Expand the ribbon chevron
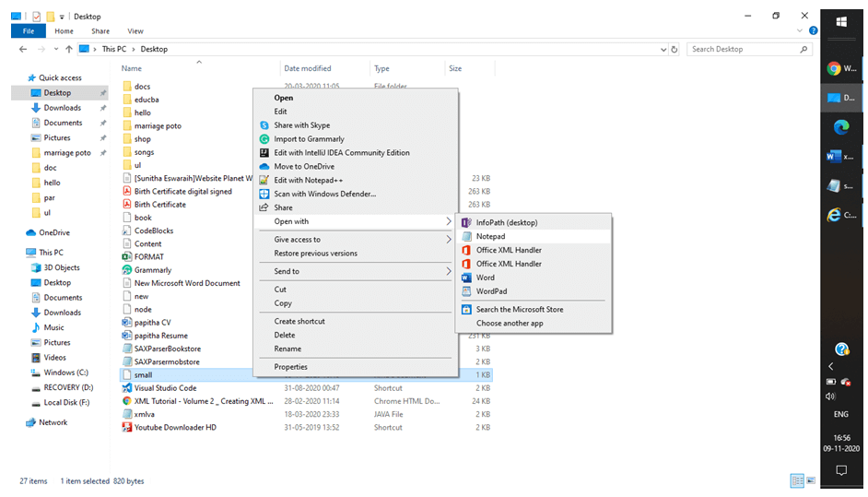This screenshot has width=868, height=497. [800, 31]
